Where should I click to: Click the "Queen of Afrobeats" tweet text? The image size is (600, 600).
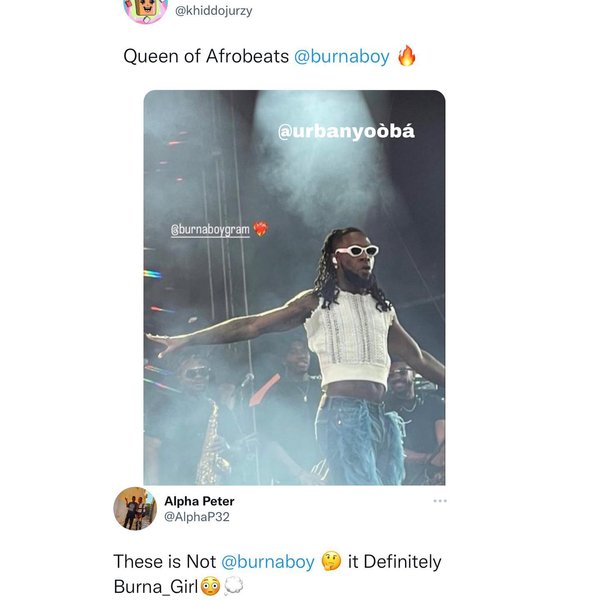coord(206,56)
